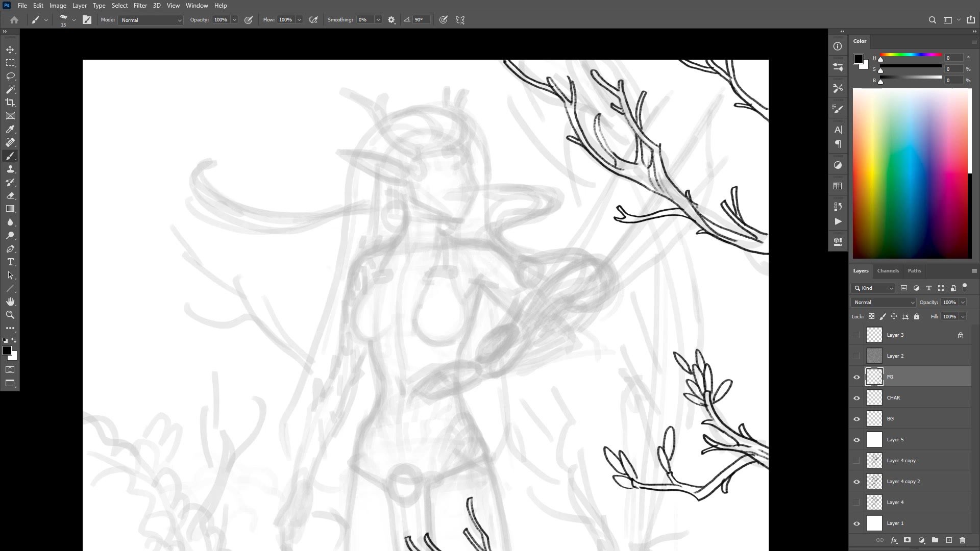
Task: Show the Layer 2 visibility
Action: (x=856, y=356)
